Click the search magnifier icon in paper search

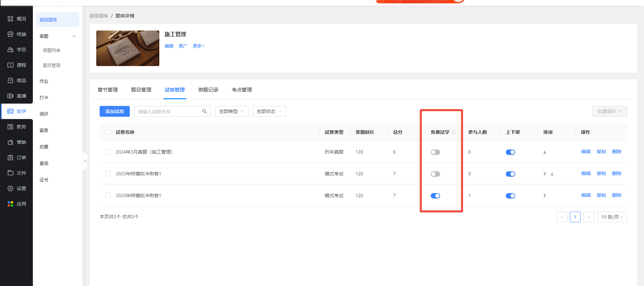click(204, 111)
